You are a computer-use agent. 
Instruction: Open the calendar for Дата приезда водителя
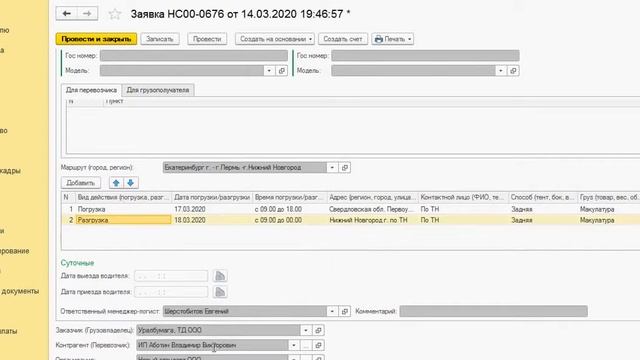pos(220,292)
